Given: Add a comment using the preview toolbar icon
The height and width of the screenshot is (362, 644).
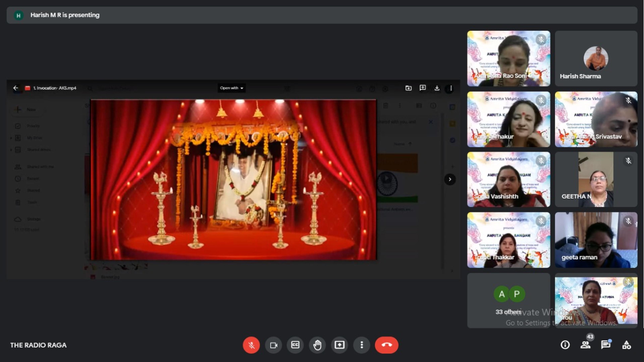Looking at the screenshot, I should (x=422, y=88).
